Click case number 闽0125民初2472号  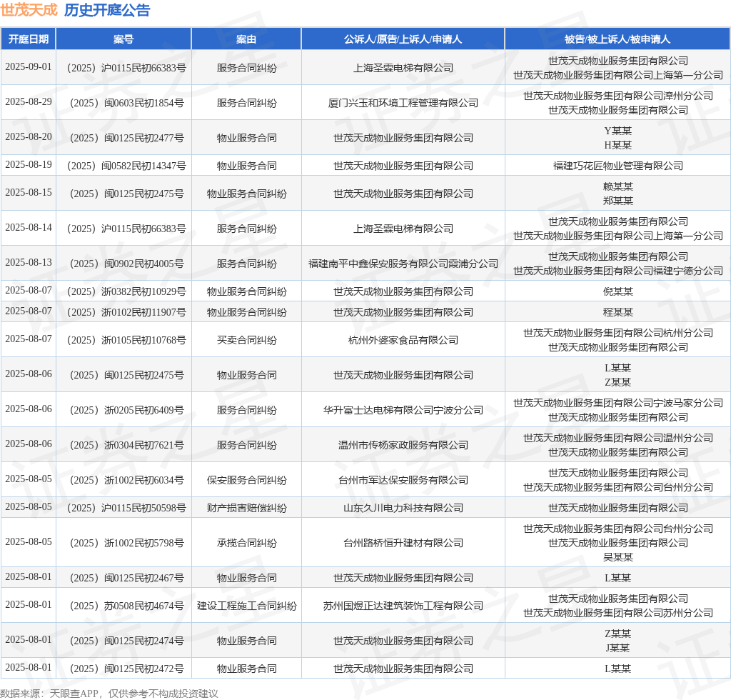tap(126, 669)
